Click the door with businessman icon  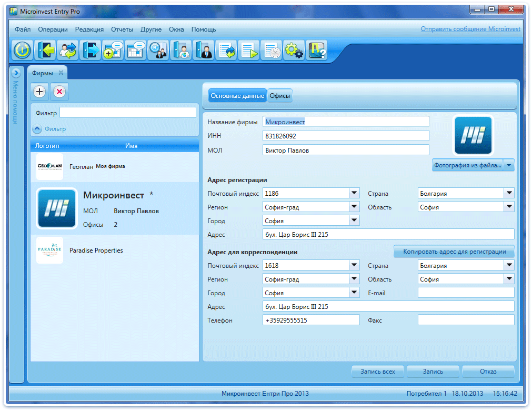pyautogui.click(x=203, y=50)
